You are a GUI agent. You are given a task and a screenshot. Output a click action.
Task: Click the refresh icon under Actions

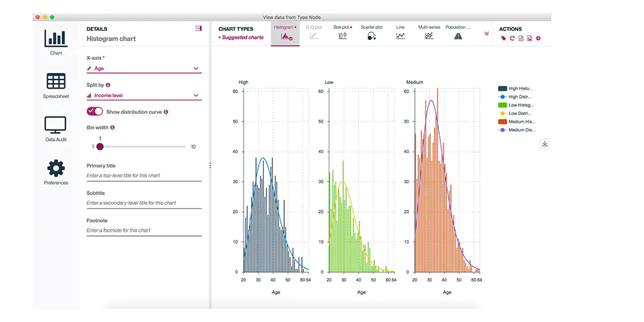(x=512, y=39)
